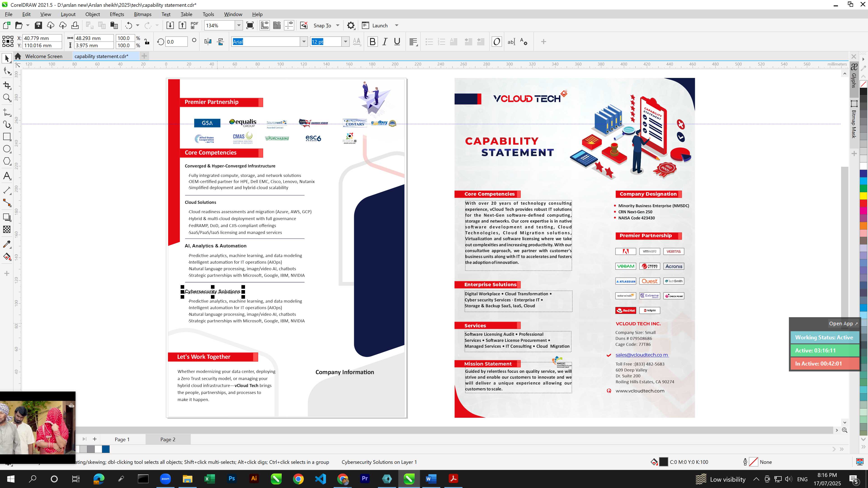This screenshot has width=868, height=488.
Task: Click the New document icon
Action: pos(6,25)
